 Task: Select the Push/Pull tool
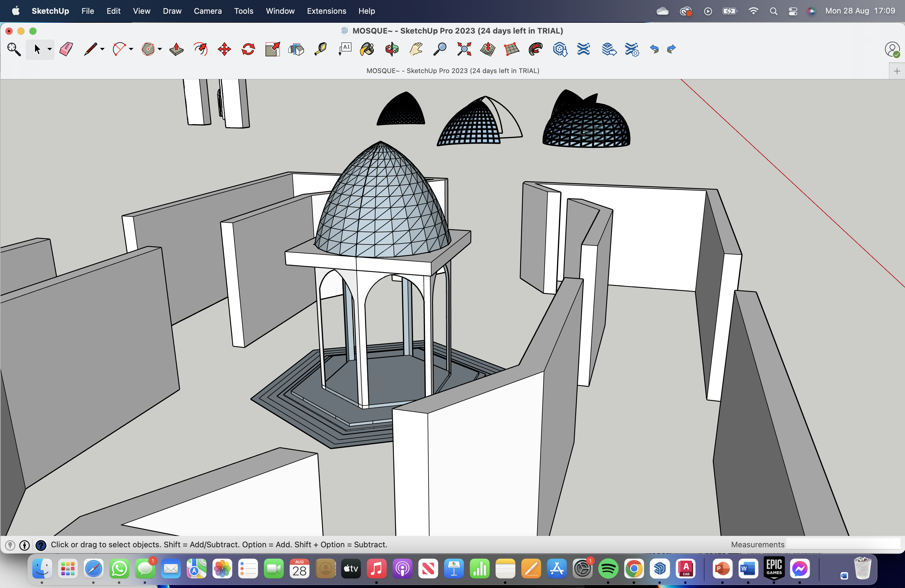point(177,49)
